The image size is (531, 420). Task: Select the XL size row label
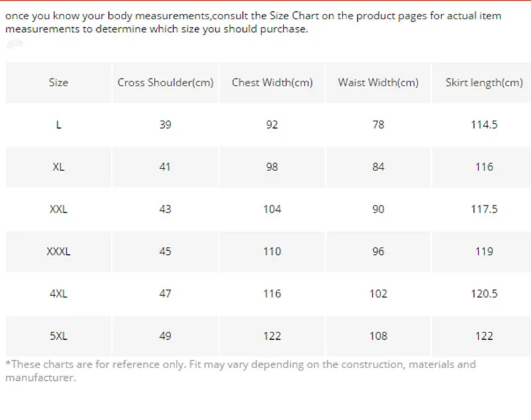(58, 167)
